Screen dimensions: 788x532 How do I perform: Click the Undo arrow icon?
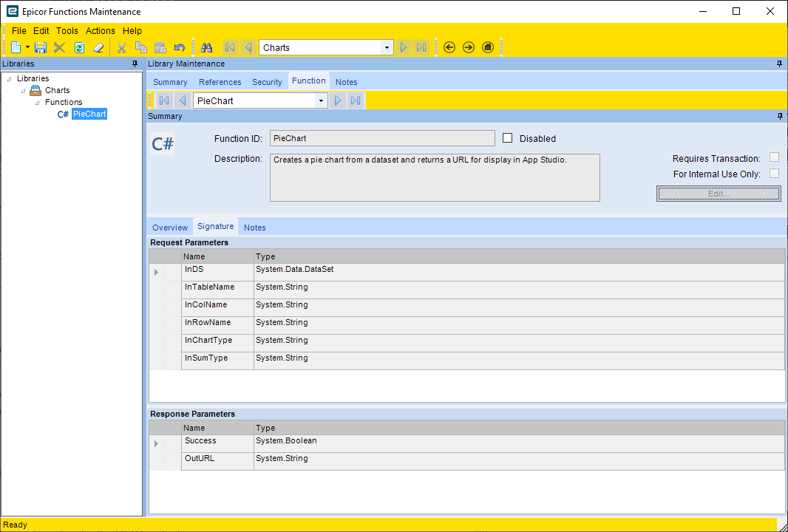pos(180,48)
